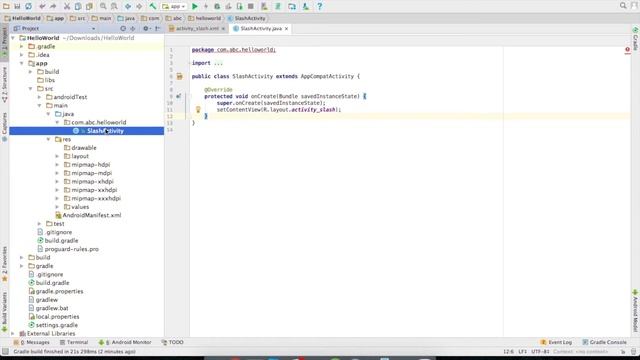This screenshot has height=360, width=640.
Task: Click the Stop square icon
Action: pos(251,6)
